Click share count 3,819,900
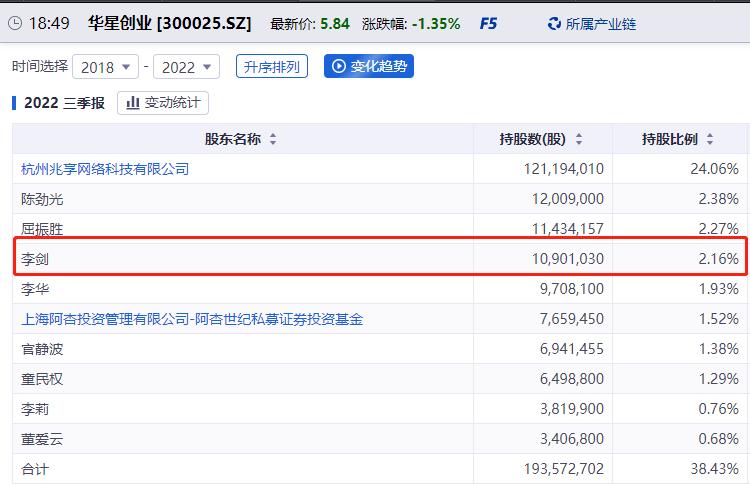The width and height of the screenshot is (750, 485). [x=572, y=409]
